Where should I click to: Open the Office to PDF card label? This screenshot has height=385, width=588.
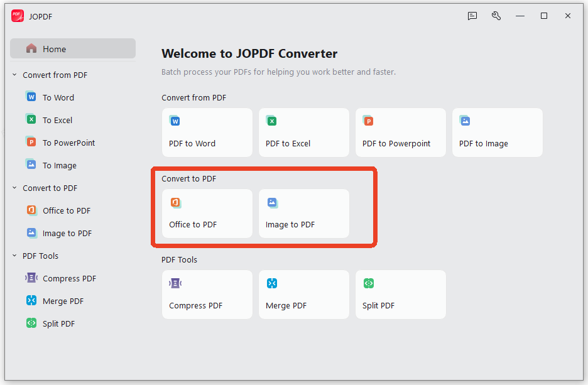click(x=193, y=225)
